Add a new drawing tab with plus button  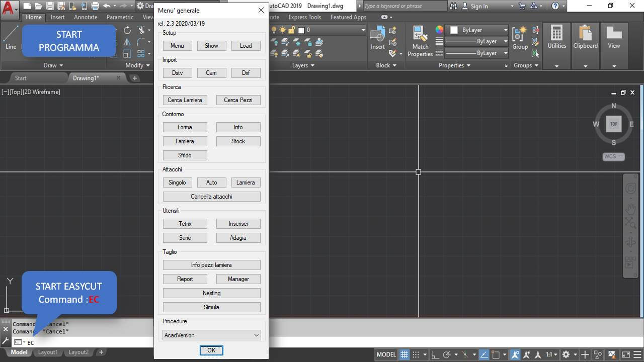pyautogui.click(x=134, y=78)
